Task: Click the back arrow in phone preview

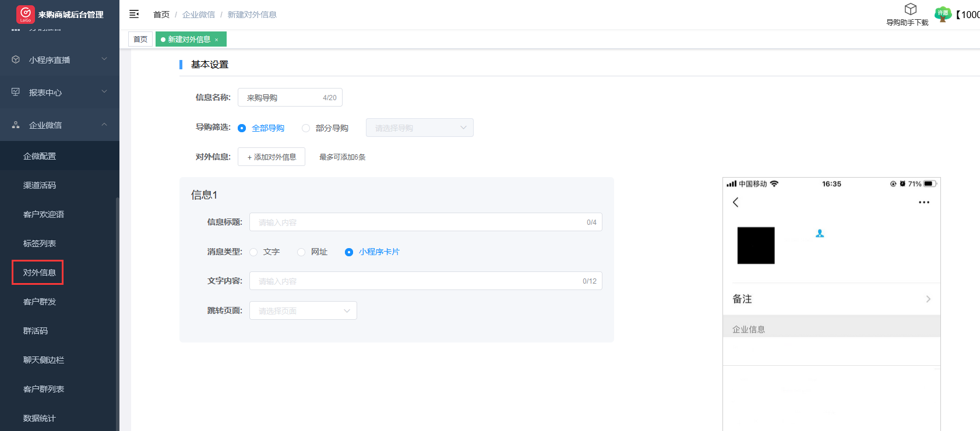Action: (735, 202)
